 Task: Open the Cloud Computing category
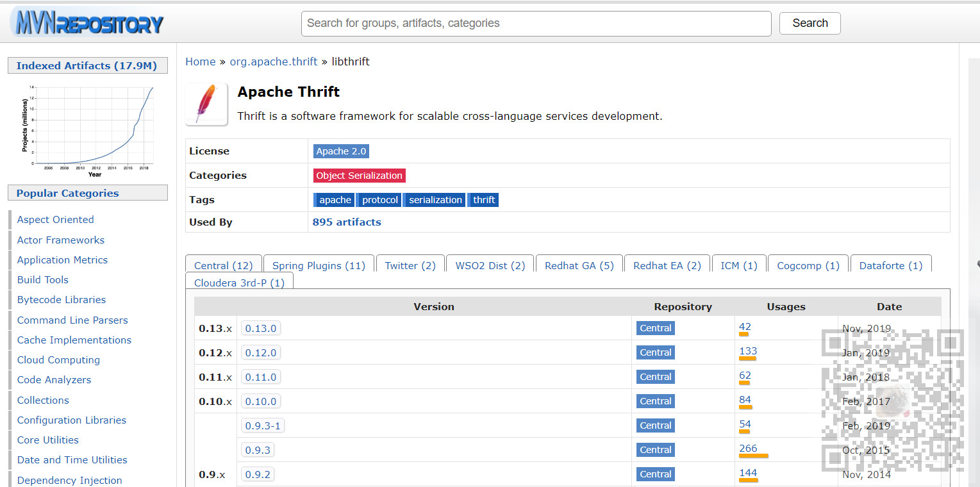(58, 360)
